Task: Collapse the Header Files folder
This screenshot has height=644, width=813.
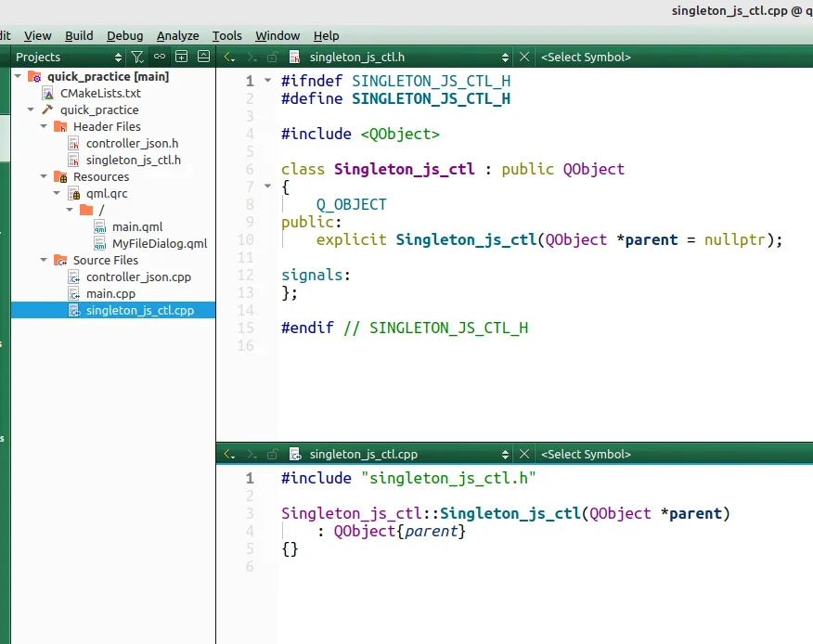Action: 44,126
